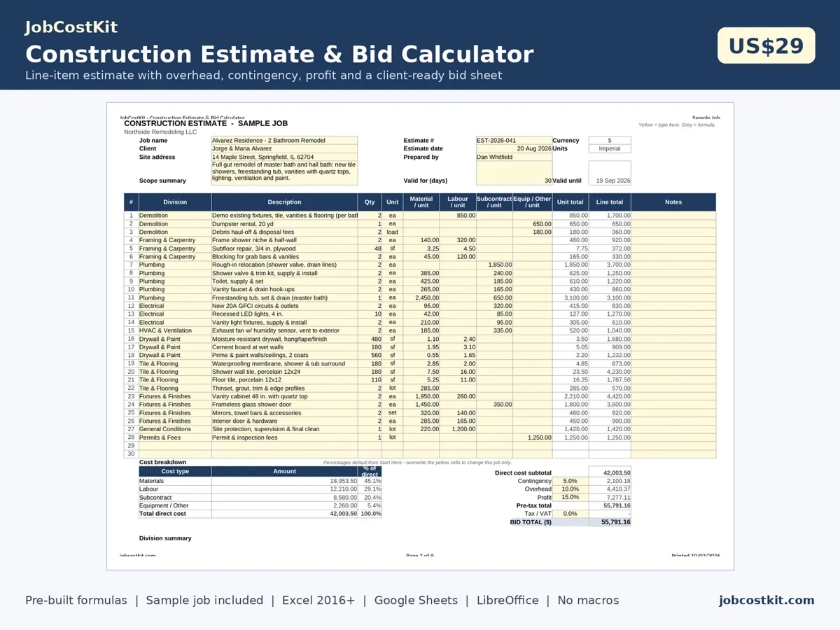
Task: Click the Estimate date value '20 Aug 2026'
Action: [514, 148]
